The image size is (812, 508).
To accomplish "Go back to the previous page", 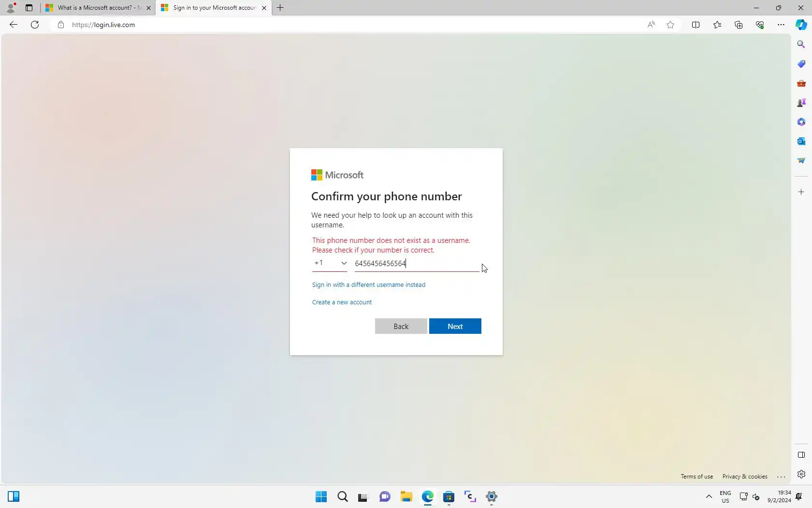I will [14, 25].
